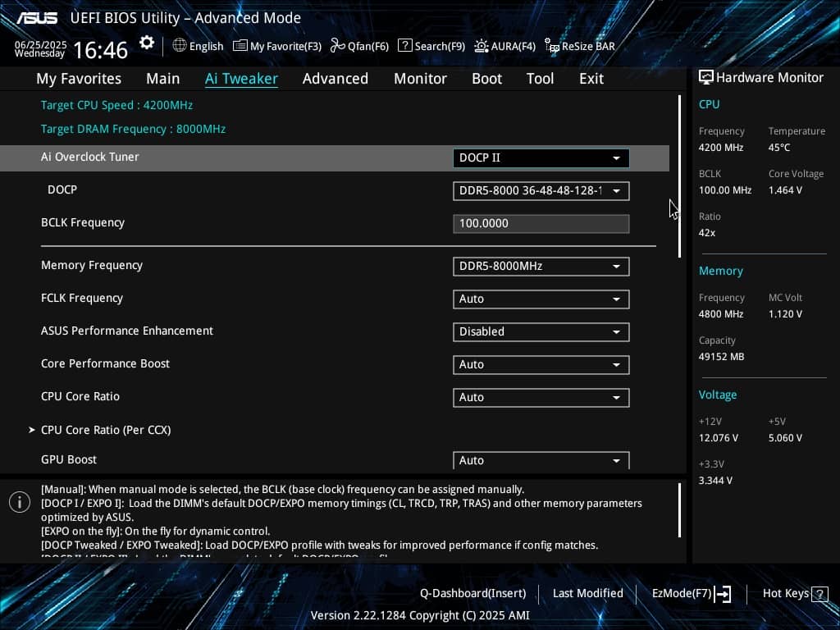Click the 1.120 V MC Volt value
Image resolution: width=840 pixels, height=630 pixels.
(x=785, y=314)
